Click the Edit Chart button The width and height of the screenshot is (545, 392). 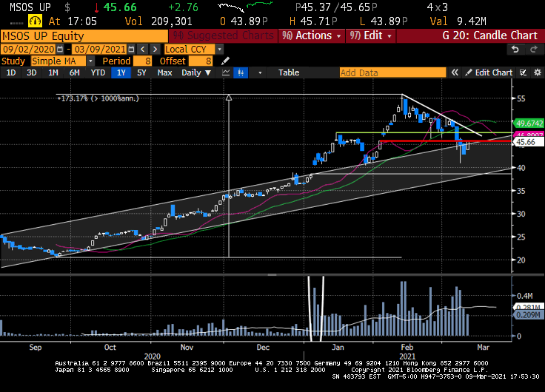coord(489,72)
